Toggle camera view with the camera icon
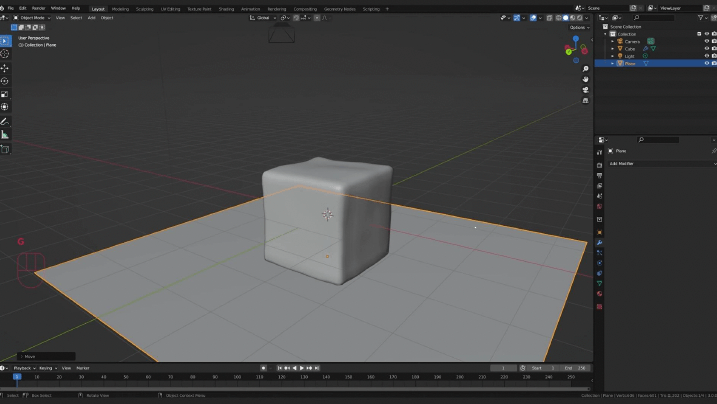 [x=586, y=90]
